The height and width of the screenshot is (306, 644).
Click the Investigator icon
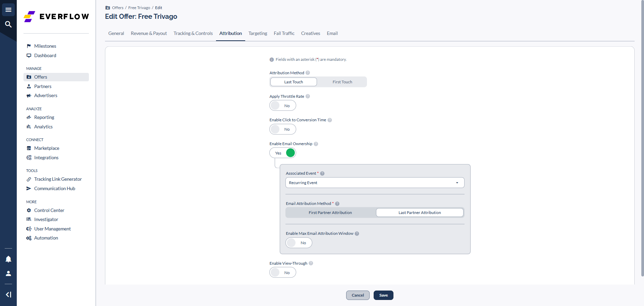pos(29,219)
